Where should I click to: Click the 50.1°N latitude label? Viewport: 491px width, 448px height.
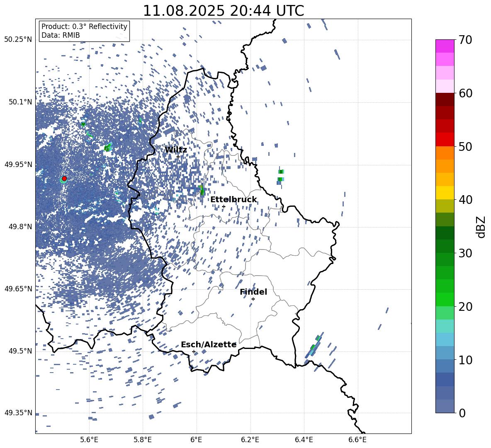(20, 102)
